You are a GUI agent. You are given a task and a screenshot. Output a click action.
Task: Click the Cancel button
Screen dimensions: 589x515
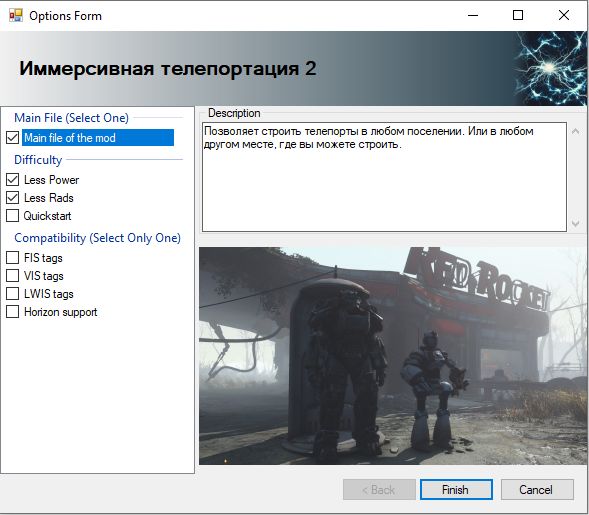tap(537, 489)
